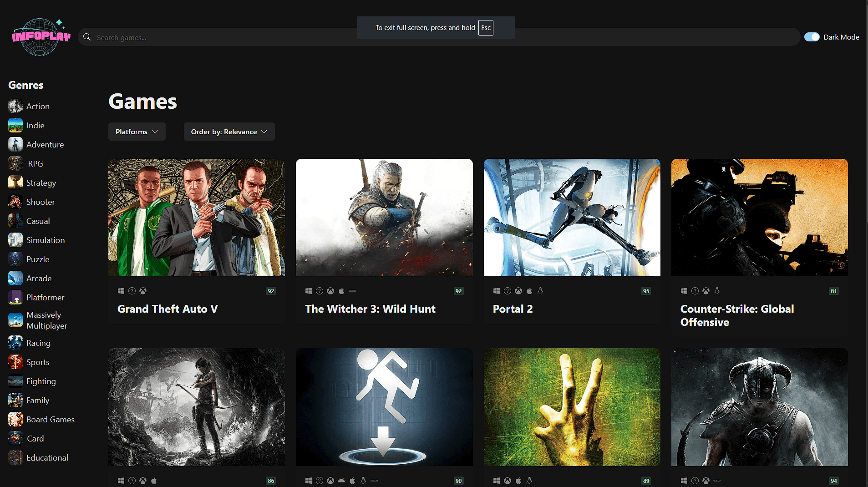Click the Left 4 Dead 2 hand cover
868x487 pixels.
(x=572, y=407)
